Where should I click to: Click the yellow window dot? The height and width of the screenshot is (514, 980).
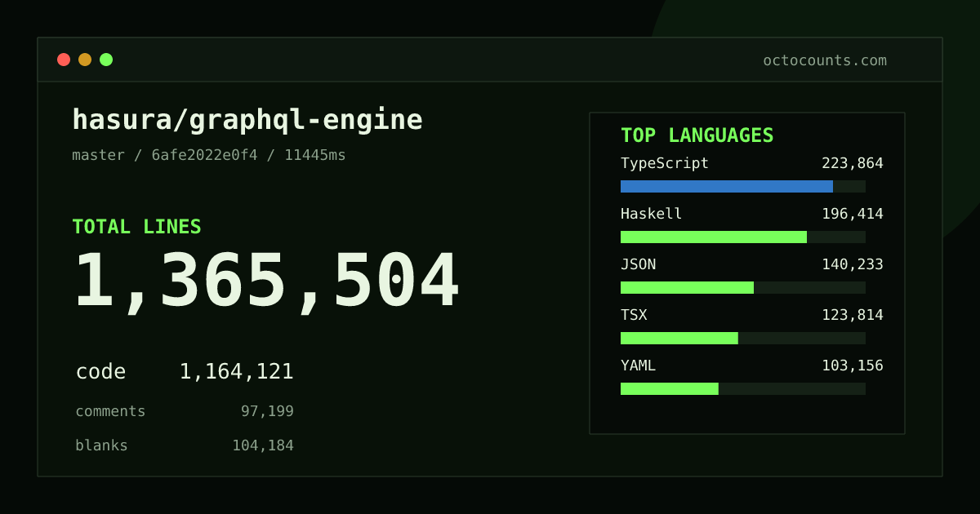tap(85, 60)
